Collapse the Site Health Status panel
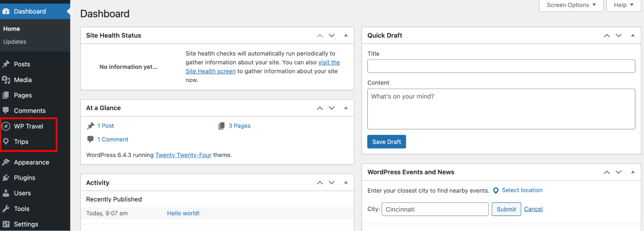Screen dimensions: 644x231 tap(346, 35)
